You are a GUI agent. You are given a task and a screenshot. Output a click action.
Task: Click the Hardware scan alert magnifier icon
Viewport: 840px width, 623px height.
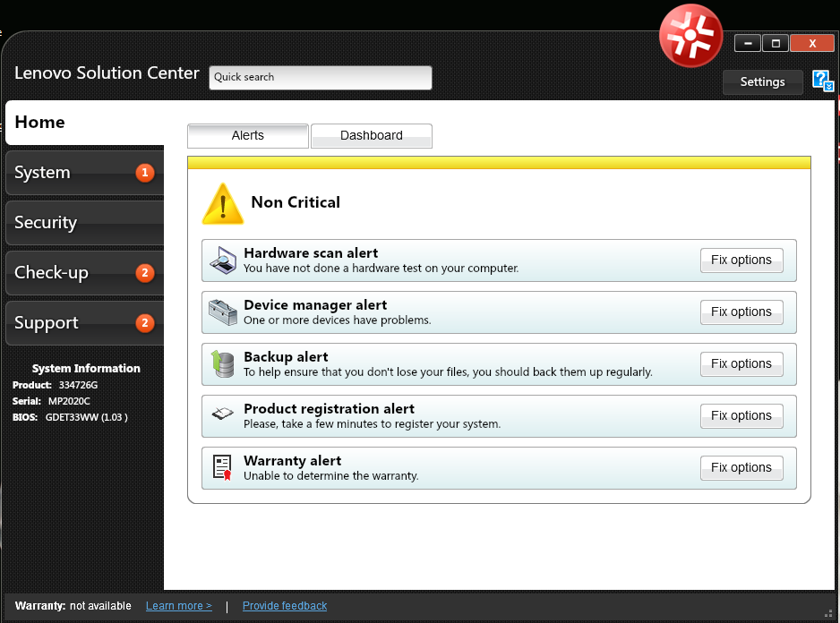(223, 260)
